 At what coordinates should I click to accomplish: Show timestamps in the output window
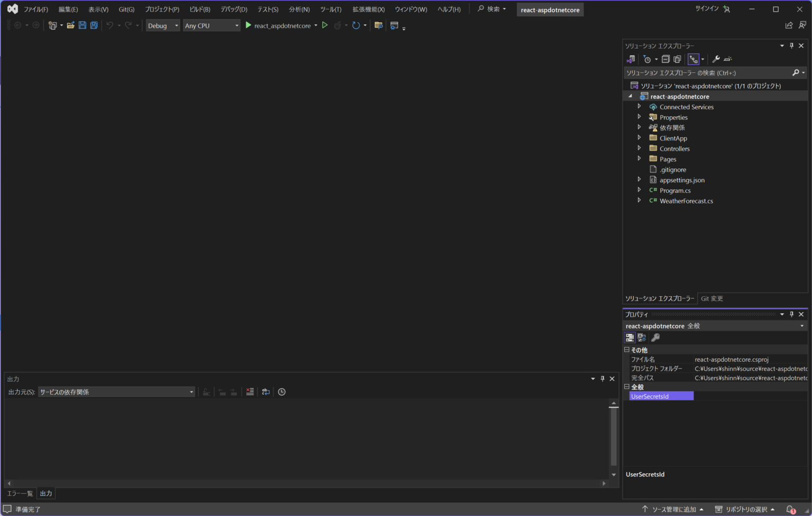pyautogui.click(x=281, y=392)
